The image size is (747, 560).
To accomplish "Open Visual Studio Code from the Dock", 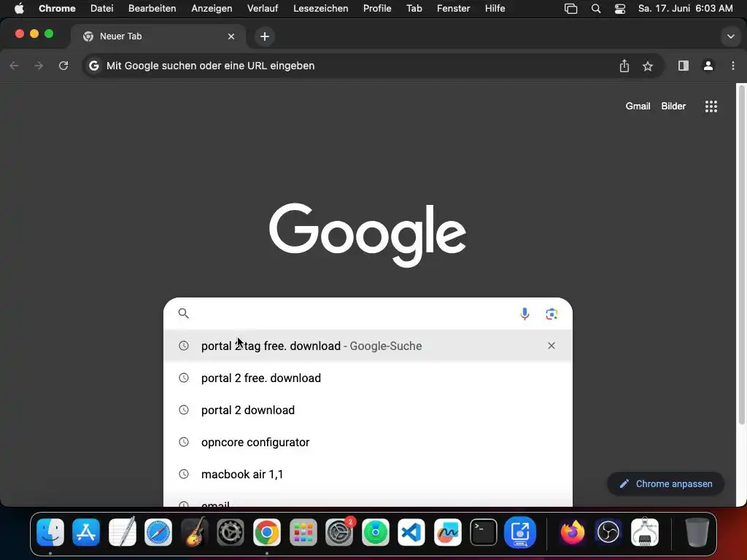I will tap(411, 532).
